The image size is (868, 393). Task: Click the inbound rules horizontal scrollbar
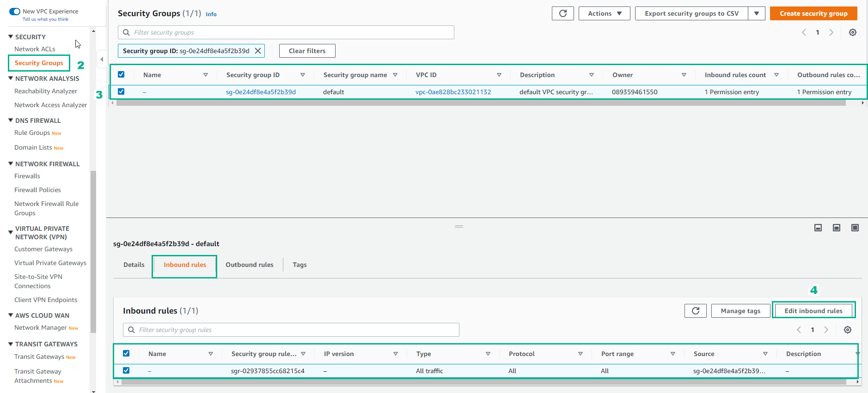[483, 382]
